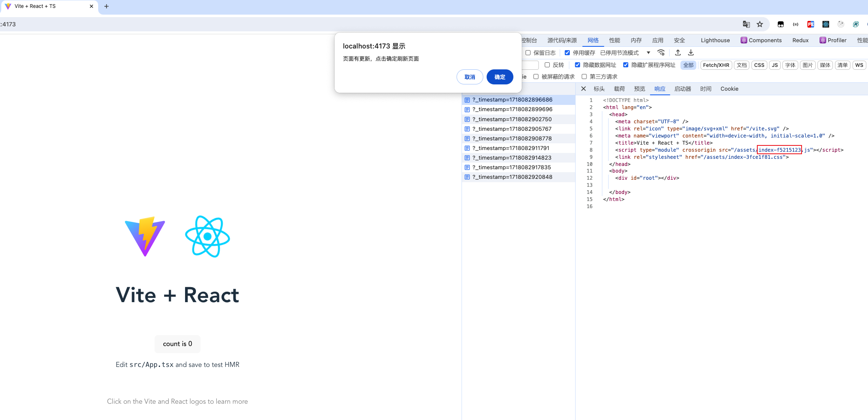Screen dimensions: 868x420
Task: Open the 时间 request detail tab
Action: pos(706,89)
